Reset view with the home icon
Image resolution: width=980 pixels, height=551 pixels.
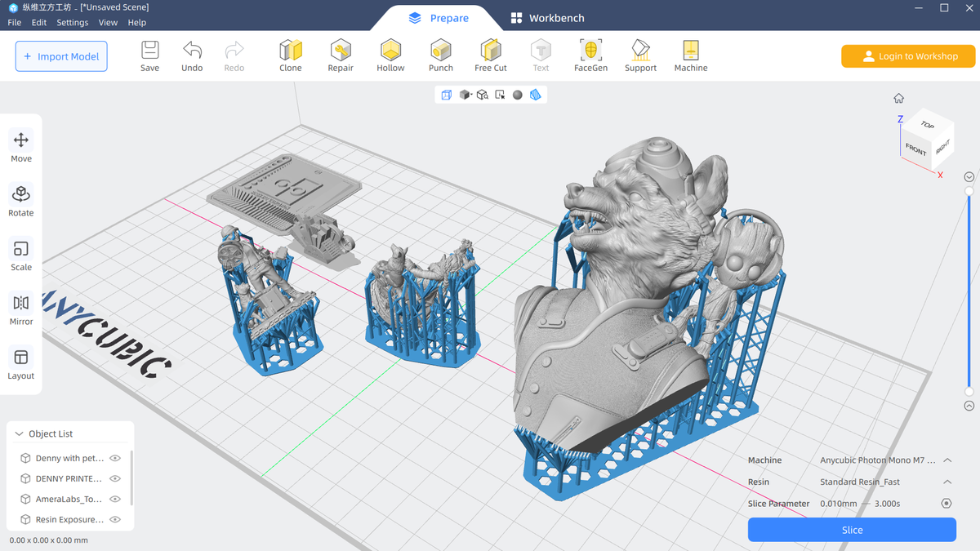pos(898,98)
